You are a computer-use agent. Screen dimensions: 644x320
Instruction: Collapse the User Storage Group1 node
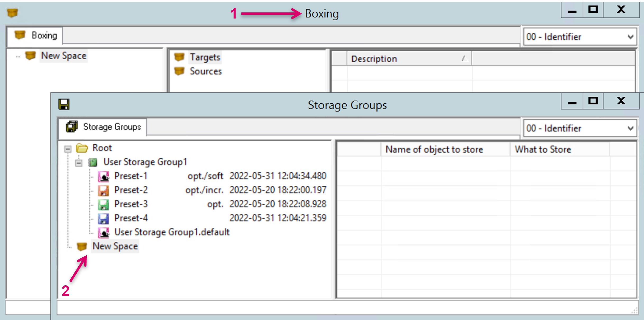point(79,163)
